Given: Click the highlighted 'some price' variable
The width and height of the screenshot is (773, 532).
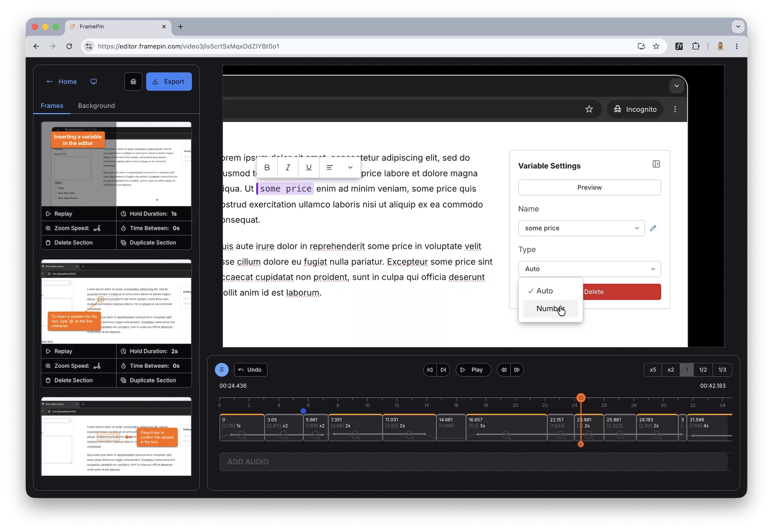Looking at the screenshot, I should pos(286,189).
